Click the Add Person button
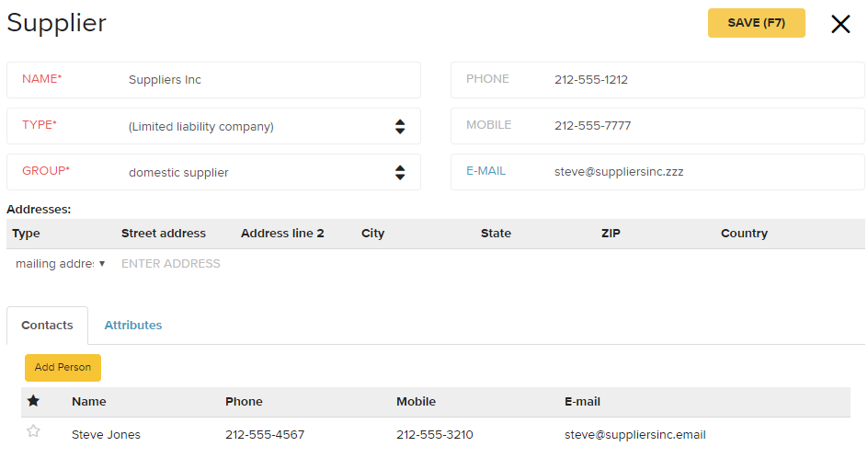Image resolution: width=868 pixels, height=458 pixels. tap(63, 367)
